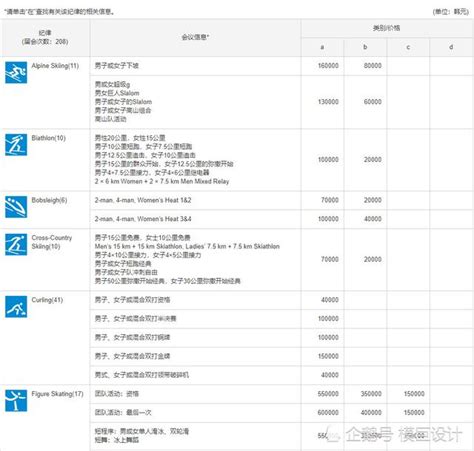Click the category "d" column header
This screenshot has height=451, width=474.
[x=451, y=47]
